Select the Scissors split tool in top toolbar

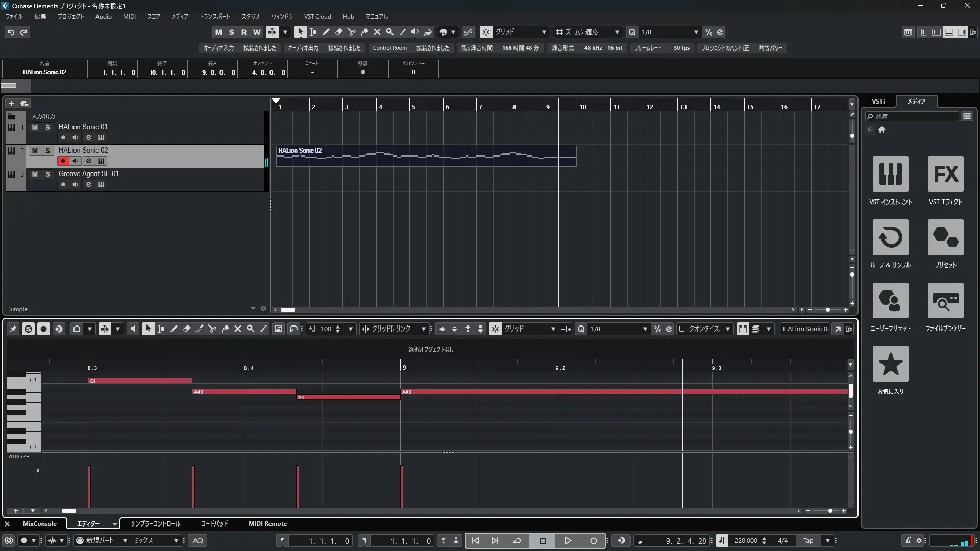click(351, 32)
